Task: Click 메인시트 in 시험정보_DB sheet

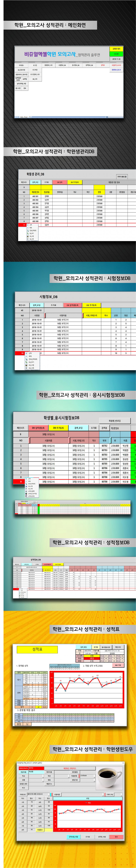Action: (x=22, y=305)
